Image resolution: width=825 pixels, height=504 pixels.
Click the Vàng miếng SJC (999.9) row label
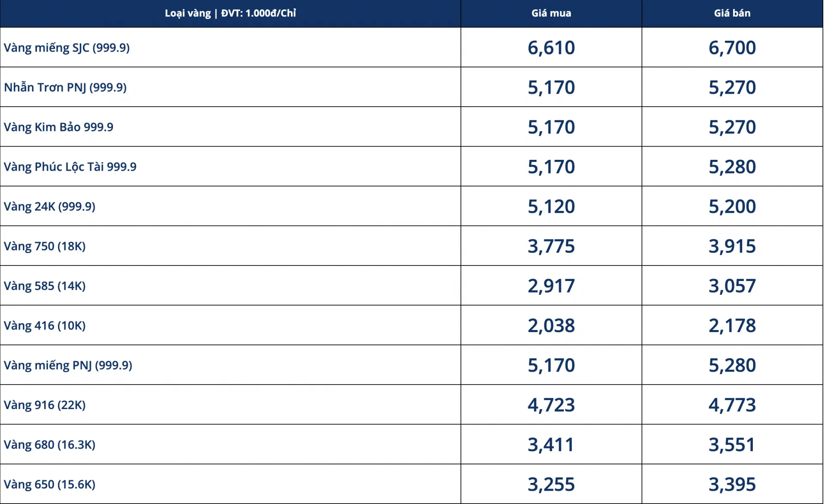67,47
